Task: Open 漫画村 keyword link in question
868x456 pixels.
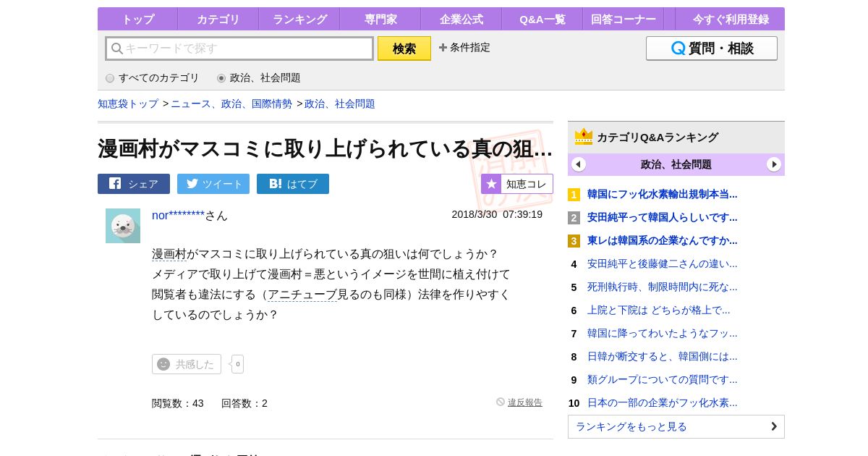Action: tap(169, 254)
